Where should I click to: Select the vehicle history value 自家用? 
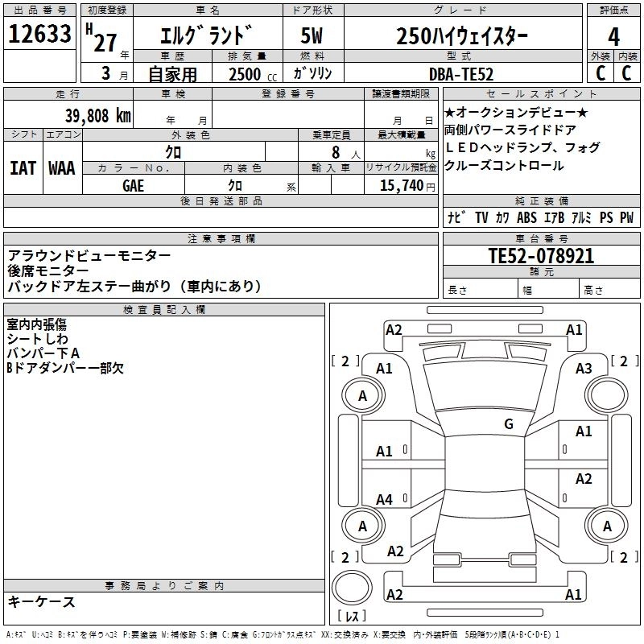[172, 74]
